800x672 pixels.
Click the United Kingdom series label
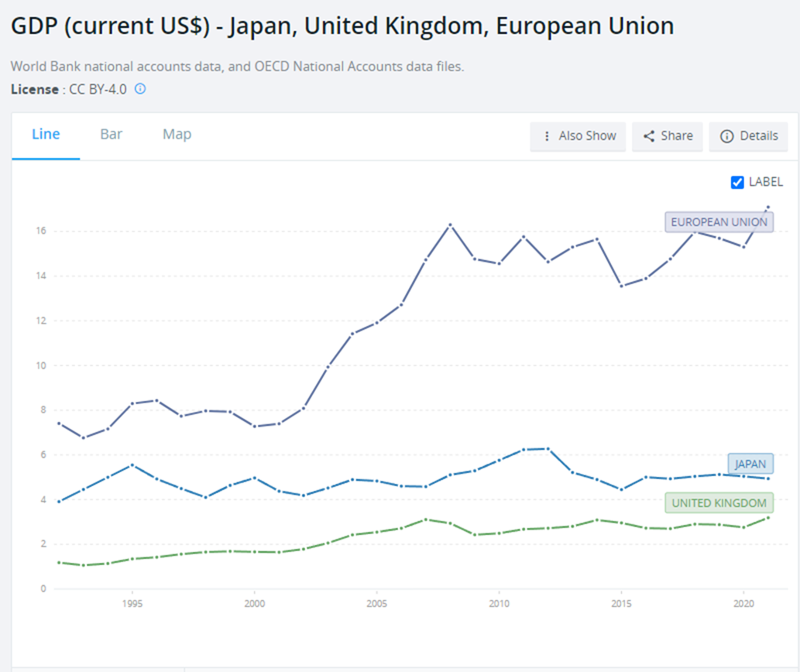tap(719, 503)
